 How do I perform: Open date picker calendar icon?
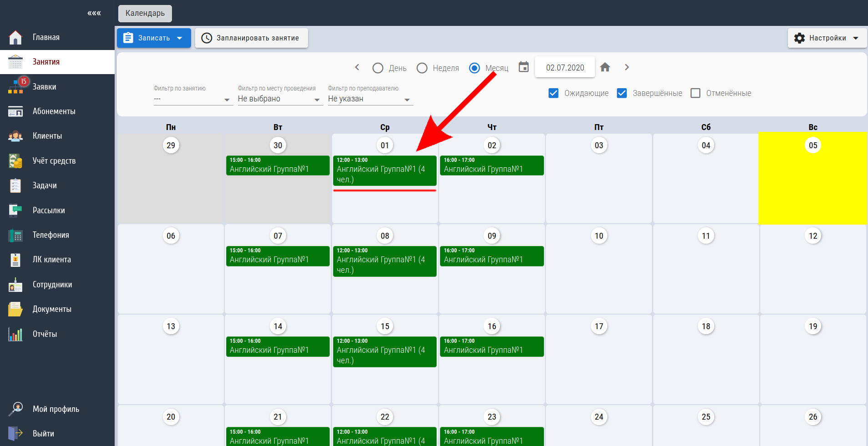click(x=524, y=67)
